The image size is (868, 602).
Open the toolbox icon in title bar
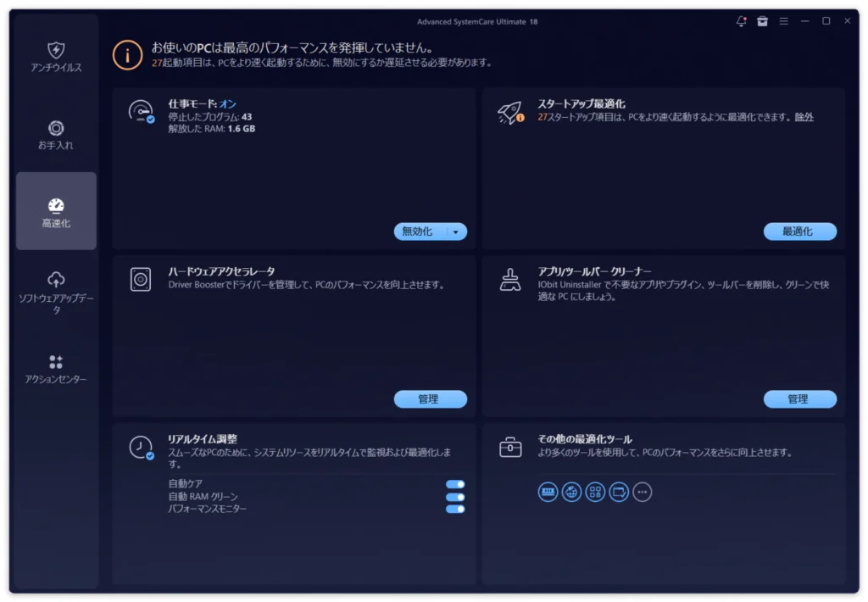coord(762,21)
